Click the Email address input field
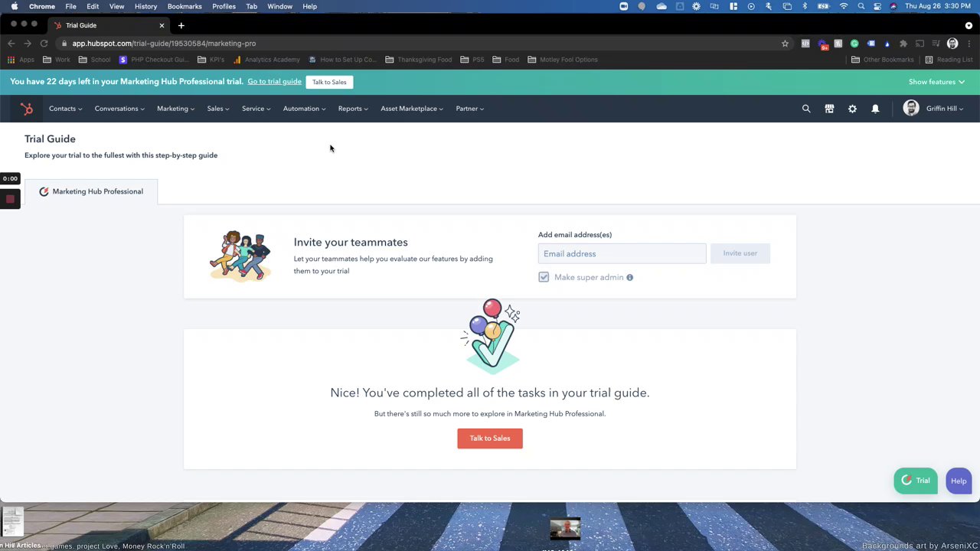980x551 pixels. (622, 253)
